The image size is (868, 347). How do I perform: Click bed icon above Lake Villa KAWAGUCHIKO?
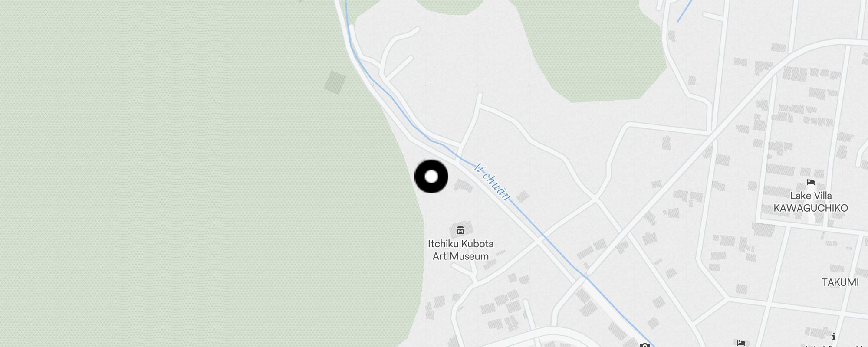[810, 182]
